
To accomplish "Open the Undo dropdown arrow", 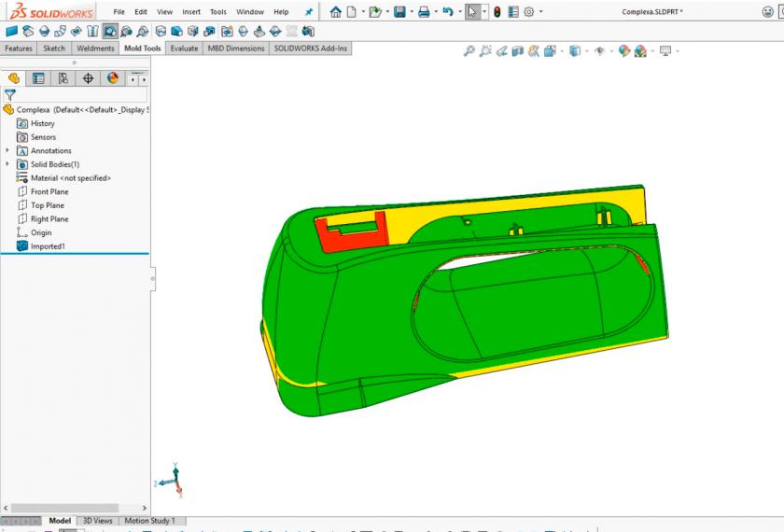I will coord(460,12).
